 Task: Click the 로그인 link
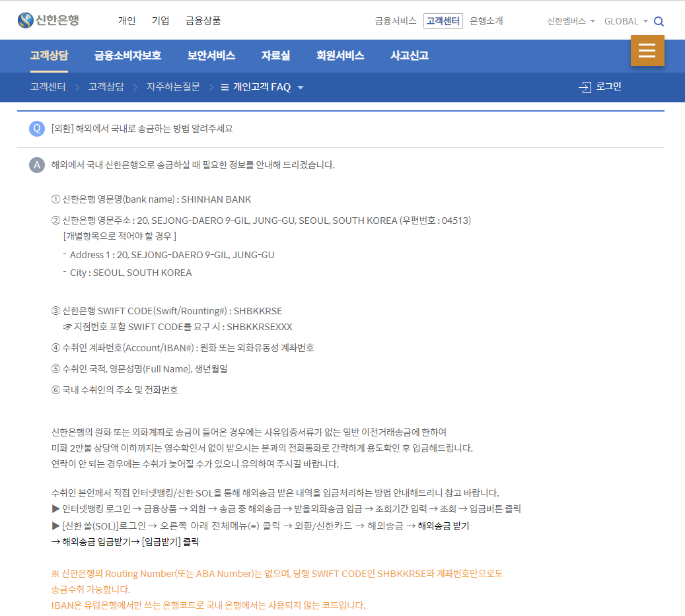(608, 86)
